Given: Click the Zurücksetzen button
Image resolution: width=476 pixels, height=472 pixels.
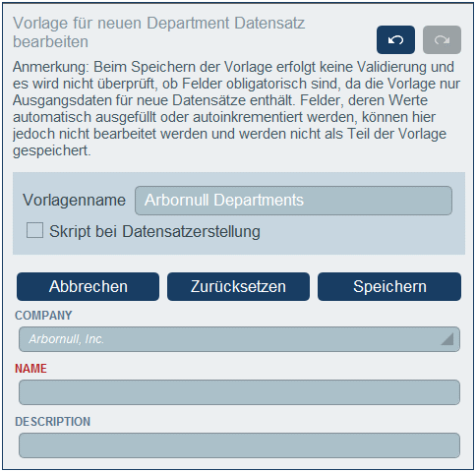Looking at the screenshot, I should pos(238,286).
